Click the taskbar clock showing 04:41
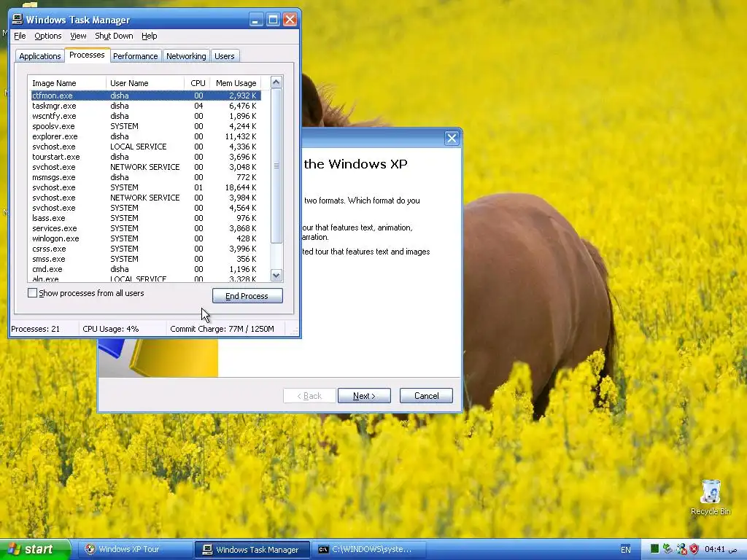 click(x=720, y=549)
